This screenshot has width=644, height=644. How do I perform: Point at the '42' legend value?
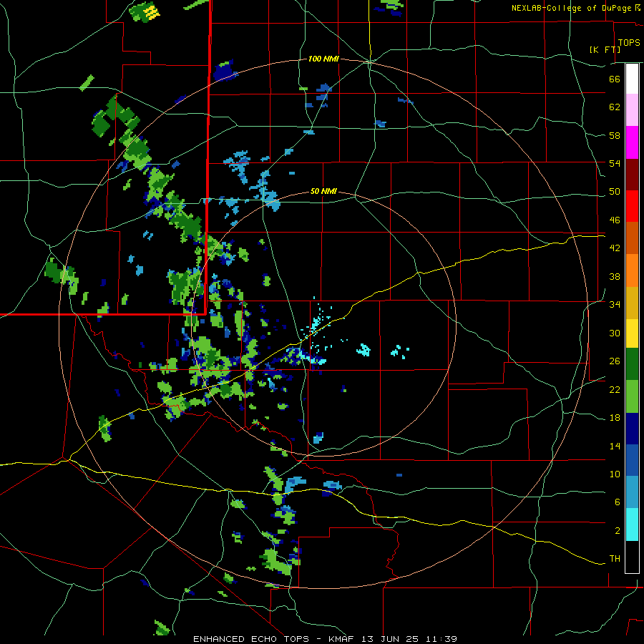[x=615, y=248]
